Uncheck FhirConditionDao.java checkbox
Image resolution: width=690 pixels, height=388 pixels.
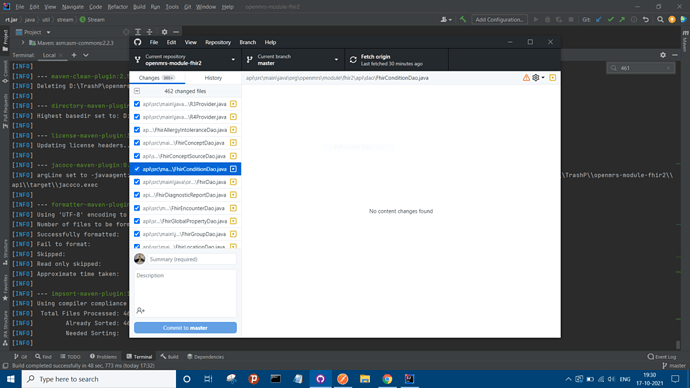(x=137, y=169)
